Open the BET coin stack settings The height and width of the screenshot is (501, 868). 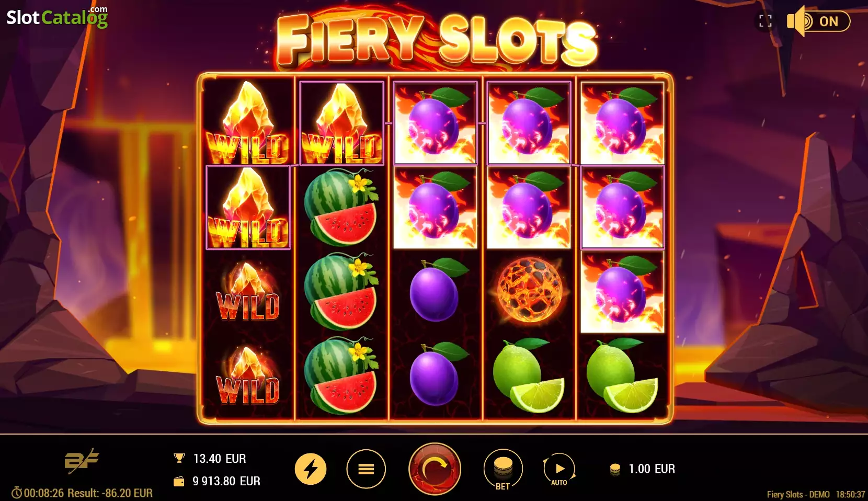(503, 469)
